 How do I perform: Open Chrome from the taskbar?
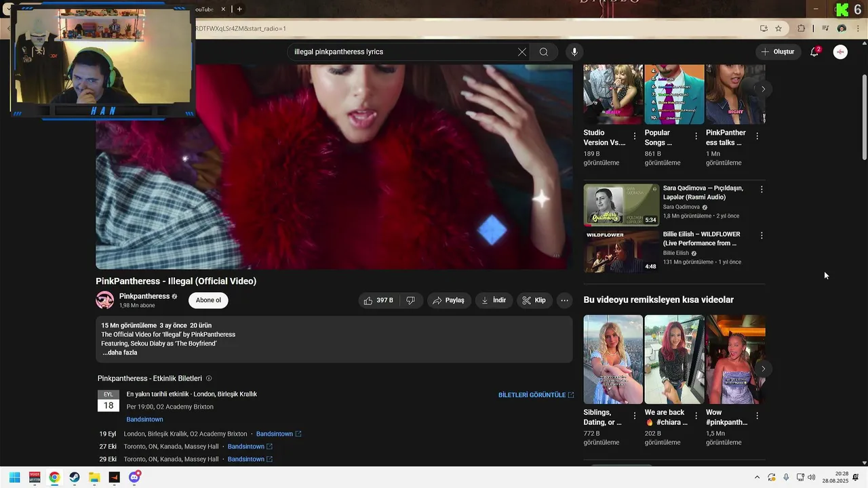coord(54,477)
